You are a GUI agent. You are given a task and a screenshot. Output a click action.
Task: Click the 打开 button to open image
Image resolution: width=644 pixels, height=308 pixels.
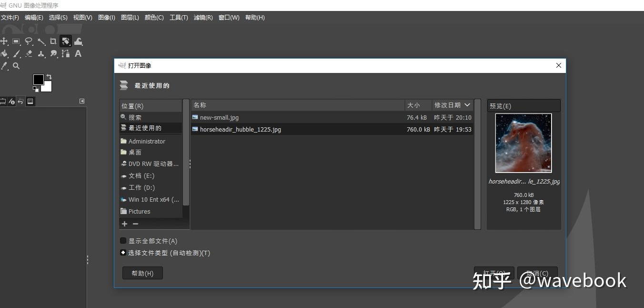[x=493, y=273]
